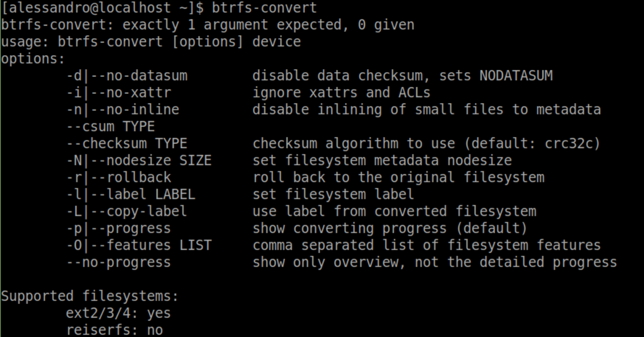Click the "reiserfs: no" line
Image resolution: width=644 pixels, height=337 pixels.
click(x=114, y=330)
